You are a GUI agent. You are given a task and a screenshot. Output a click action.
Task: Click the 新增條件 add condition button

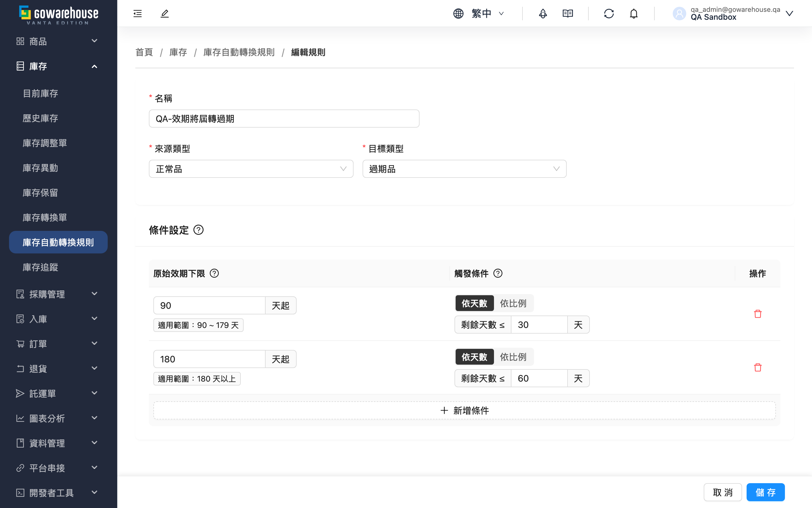(464, 410)
